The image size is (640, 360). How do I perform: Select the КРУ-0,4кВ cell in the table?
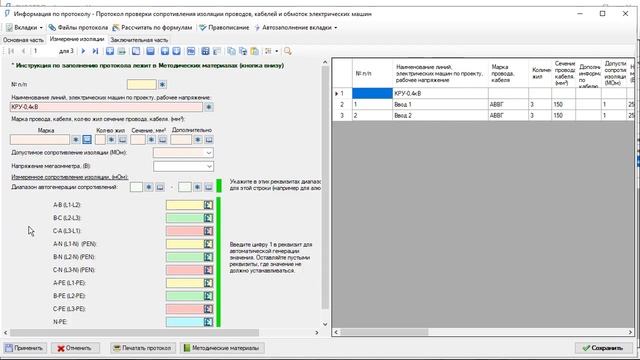(x=440, y=93)
